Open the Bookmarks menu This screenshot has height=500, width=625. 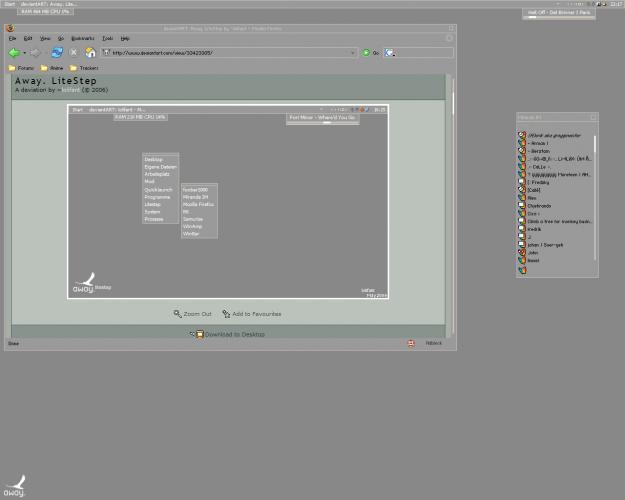click(83, 38)
